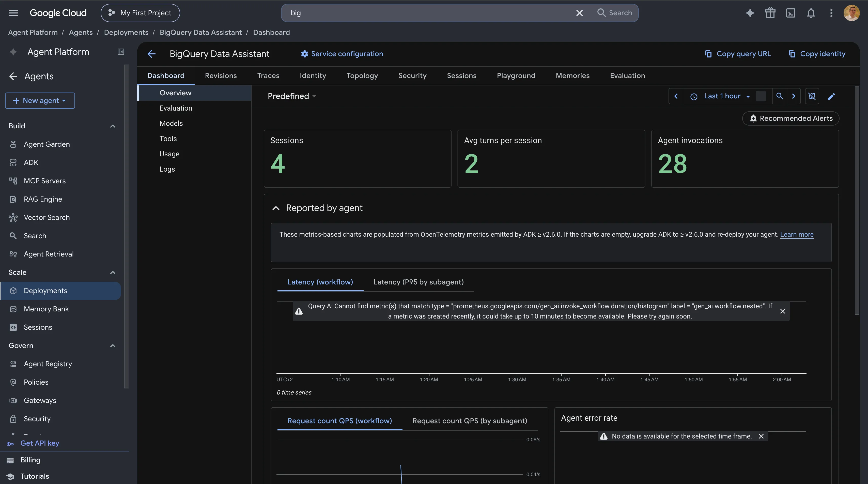The image size is (868, 484).
Task: Click Get API key link
Action: point(39,443)
